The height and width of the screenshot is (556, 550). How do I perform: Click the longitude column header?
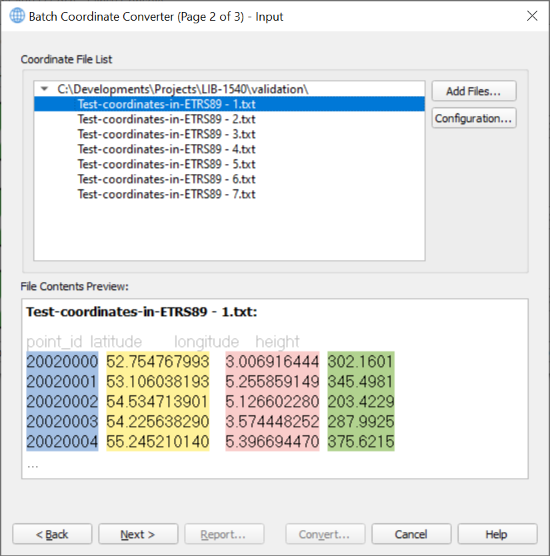206,342
